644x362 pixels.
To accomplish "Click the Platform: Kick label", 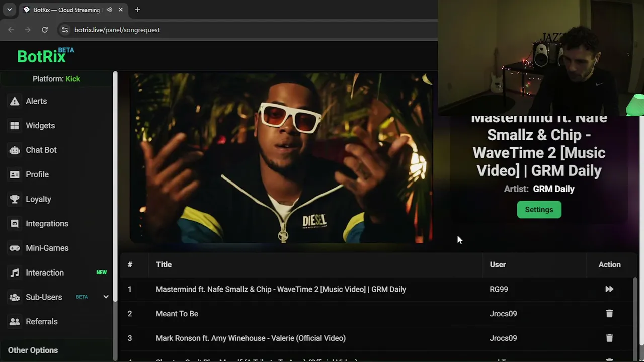I will pos(56,79).
